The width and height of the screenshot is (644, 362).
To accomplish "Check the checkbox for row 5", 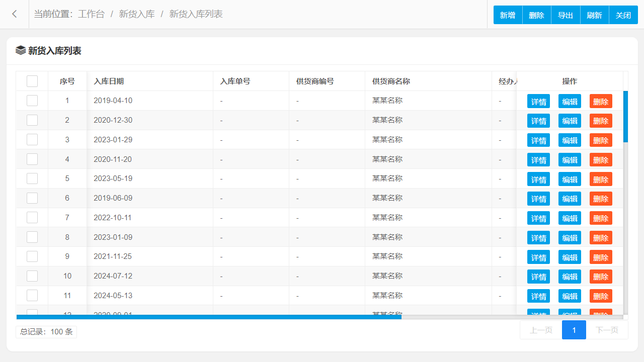I will 32,178.
